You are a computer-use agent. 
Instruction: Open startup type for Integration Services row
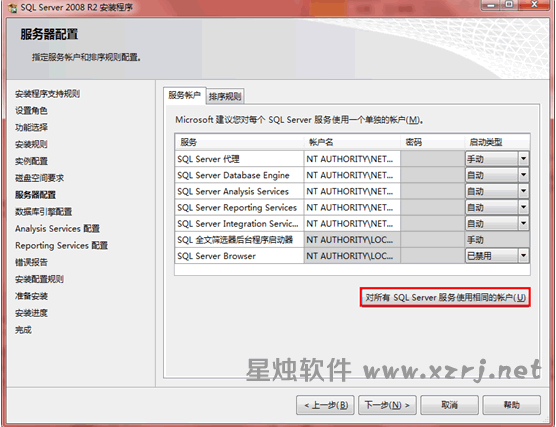[x=523, y=223]
